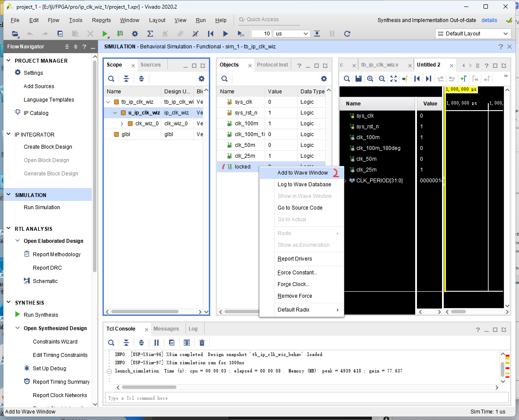Pause Tcl Console output icon
This screenshot has width=519, height=420.
(x=157, y=343)
